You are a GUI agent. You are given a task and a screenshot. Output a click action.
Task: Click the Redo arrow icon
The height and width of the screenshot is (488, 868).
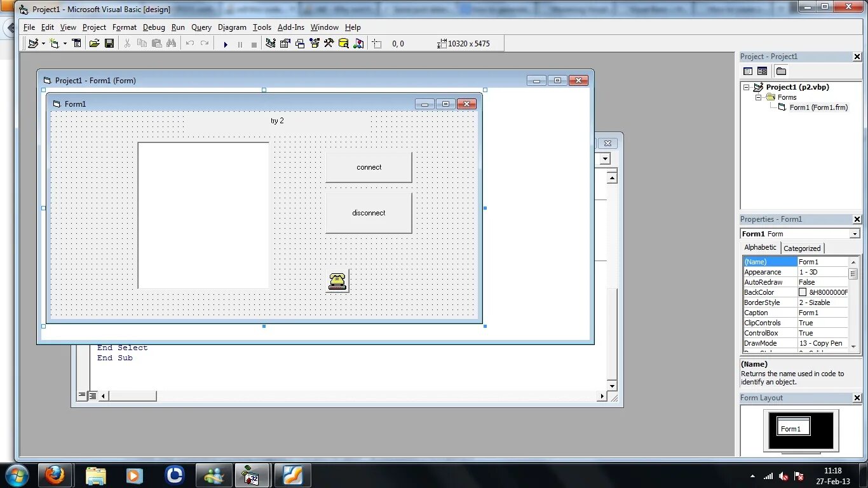pyautogui.click(x=204, y=43)
